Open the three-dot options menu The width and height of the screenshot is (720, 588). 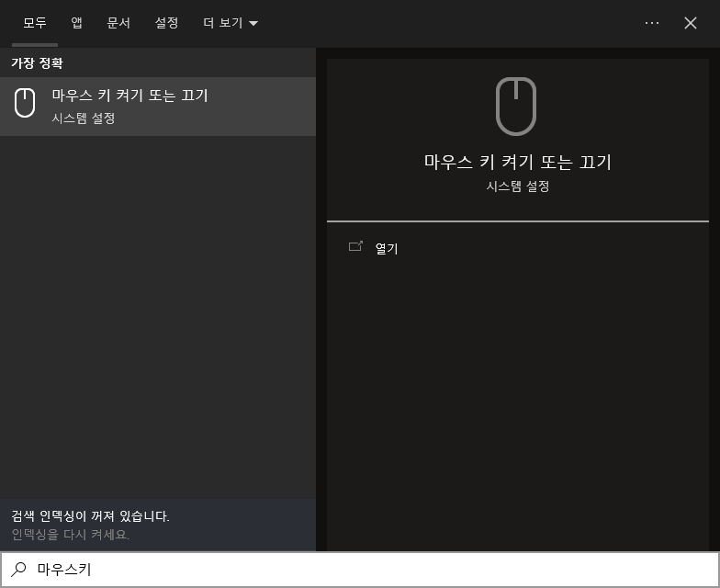click(x=652, y=23)
